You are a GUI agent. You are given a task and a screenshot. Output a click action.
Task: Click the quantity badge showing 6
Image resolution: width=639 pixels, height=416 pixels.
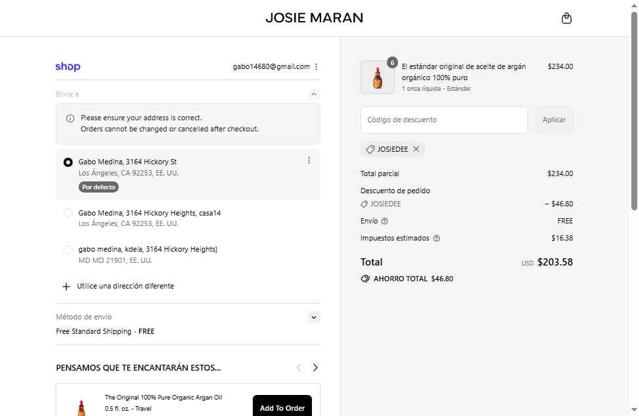click(x=392, y=62)
